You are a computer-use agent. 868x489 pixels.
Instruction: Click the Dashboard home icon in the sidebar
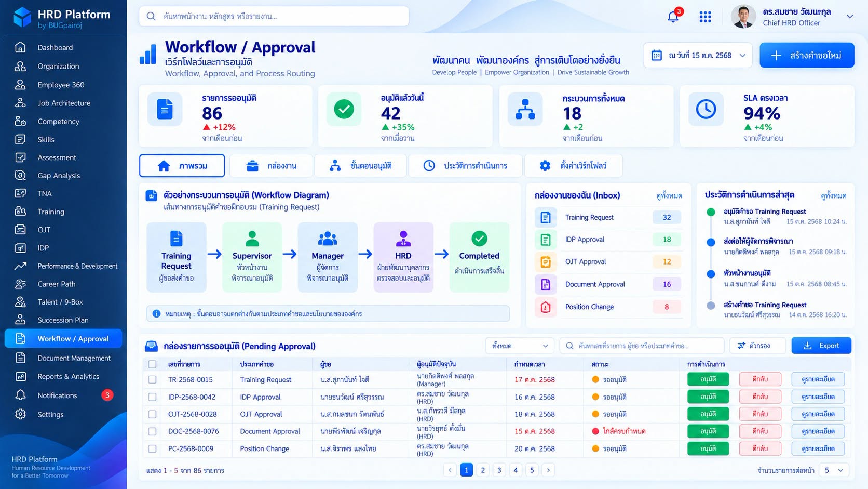pyautogui.click(x=20, y=47)
